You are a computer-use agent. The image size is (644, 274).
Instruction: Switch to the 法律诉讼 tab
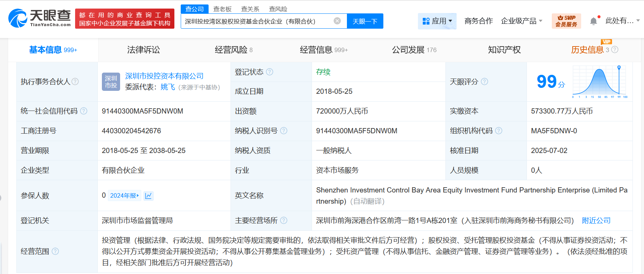[x=143, y=50]
